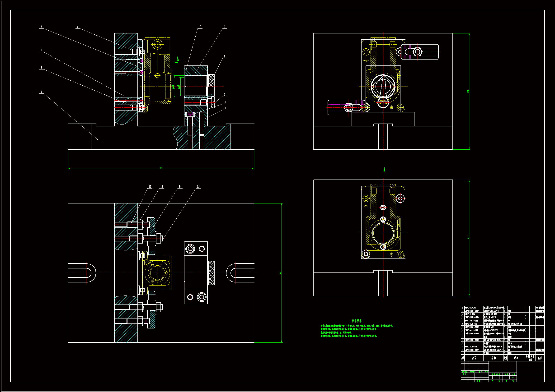This screenshot has height=392, width=555.
Task: Click part callout number 1 label
Action: pyautogui.click(x=41, y=92)
